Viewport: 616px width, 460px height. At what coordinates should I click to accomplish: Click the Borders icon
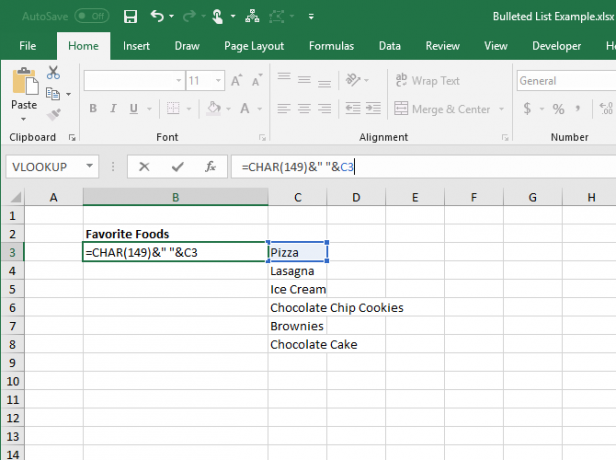173,108
